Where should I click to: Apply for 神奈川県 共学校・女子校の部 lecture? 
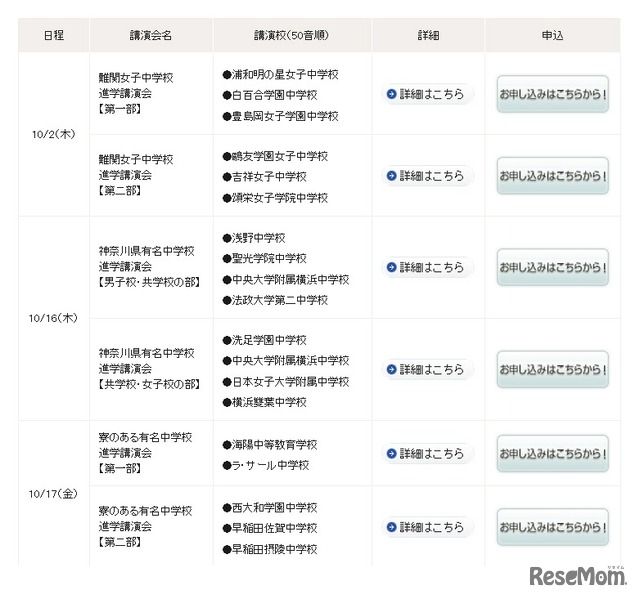[x=553, y=369]
